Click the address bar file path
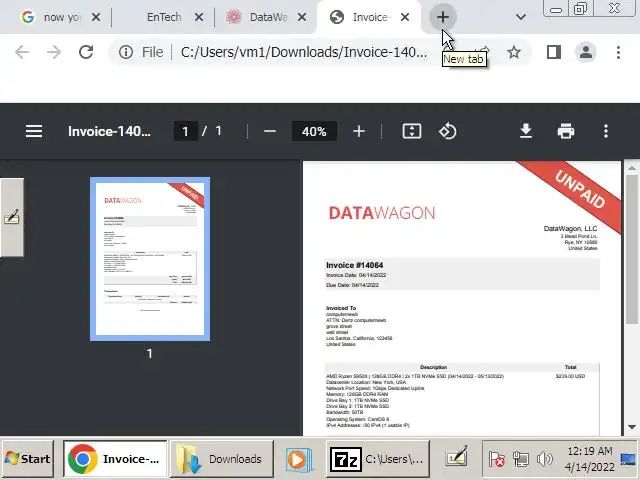 (304, 52)
